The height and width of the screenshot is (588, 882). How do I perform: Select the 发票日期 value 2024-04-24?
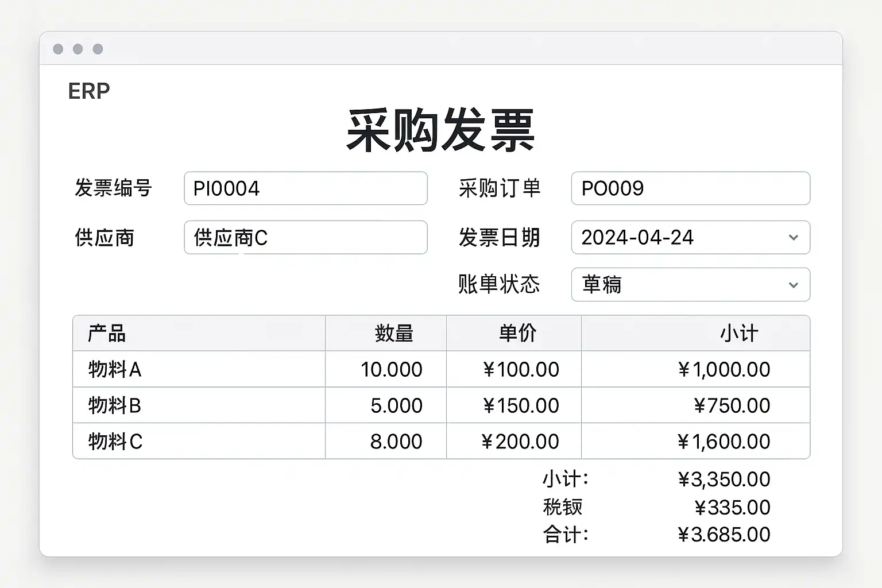click(637, 237)
